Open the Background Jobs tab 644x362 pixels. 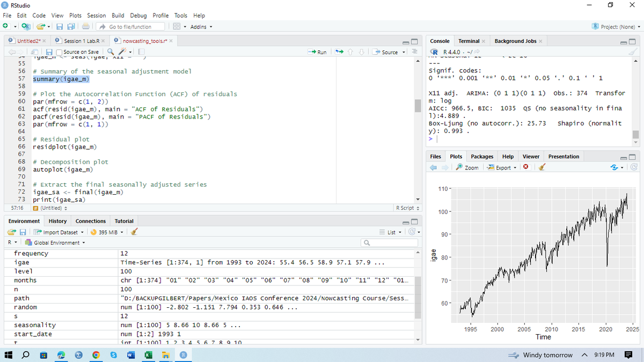[515, 41]
